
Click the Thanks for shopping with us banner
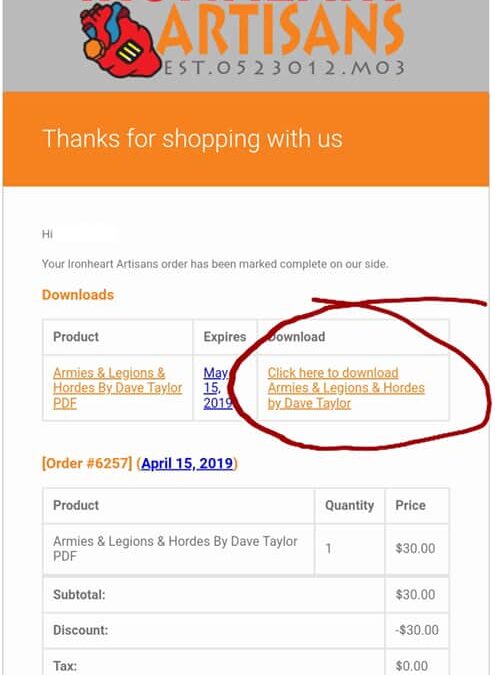246,139
